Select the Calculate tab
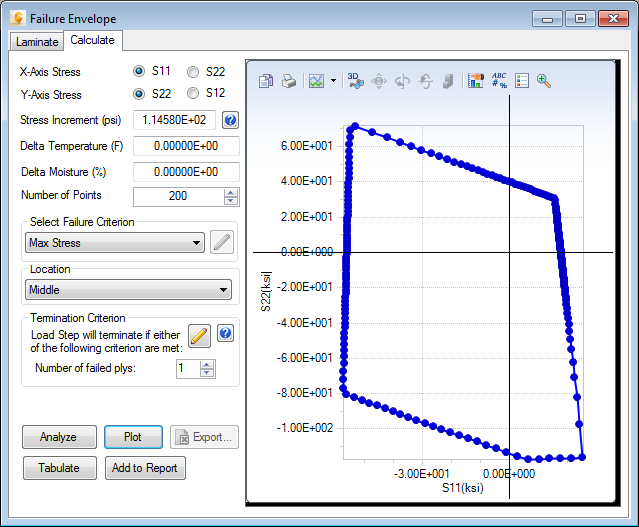This screenshot has width=639, height=527. click(93, 40)
